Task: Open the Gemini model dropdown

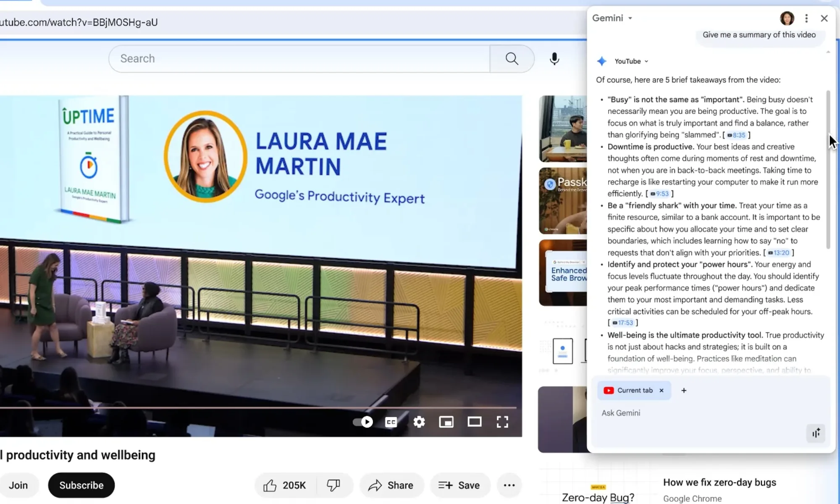Action: (x=630, y=18)
